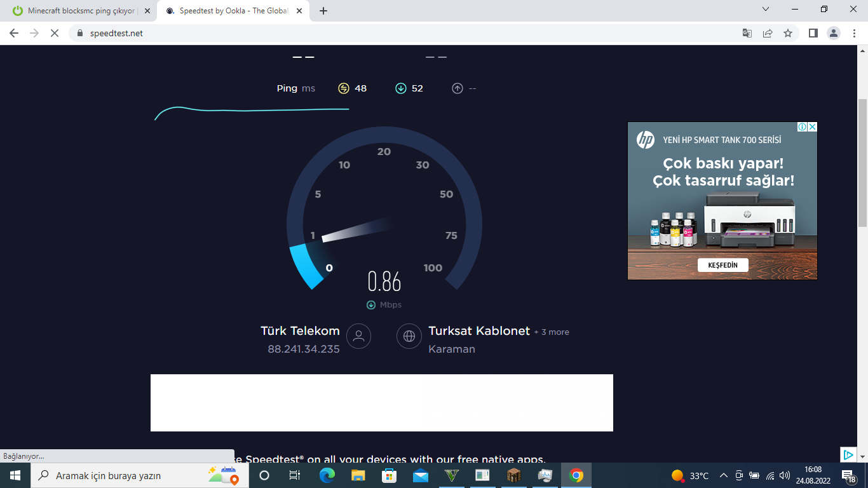Stop loading the page with the X button
868x488 pixels.
click(55, 33)
